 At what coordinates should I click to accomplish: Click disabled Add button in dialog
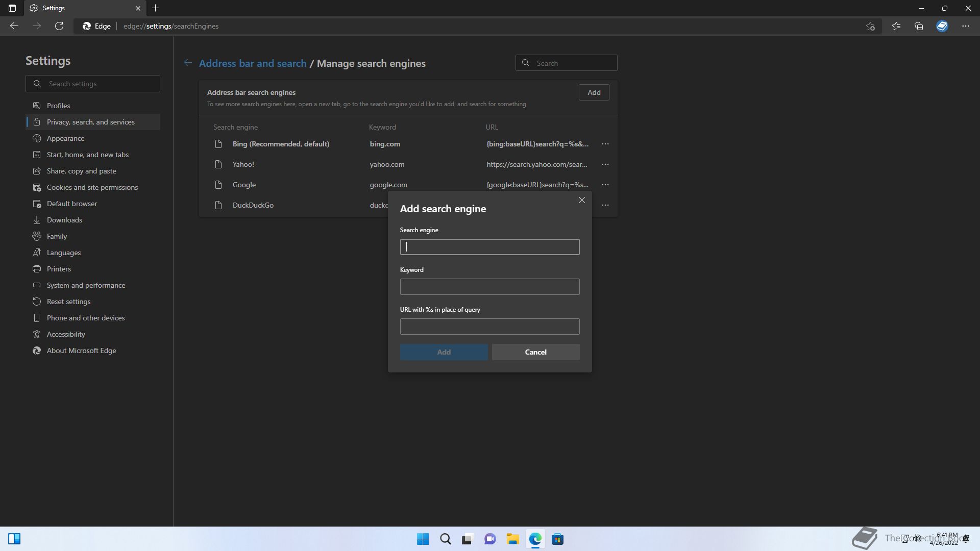click(444, 352)
